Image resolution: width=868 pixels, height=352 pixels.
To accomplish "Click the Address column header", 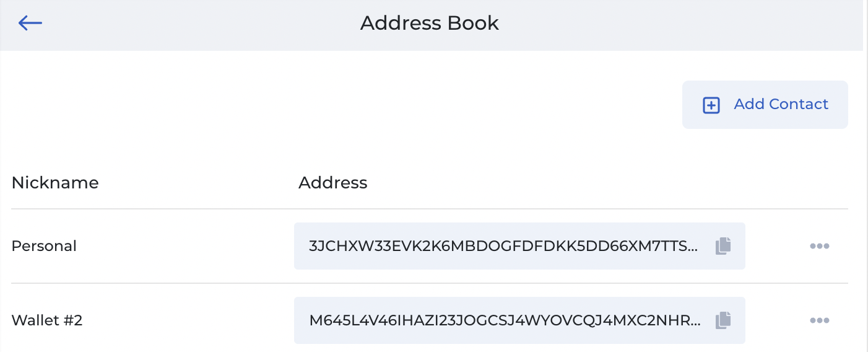I will click(332, 183).
